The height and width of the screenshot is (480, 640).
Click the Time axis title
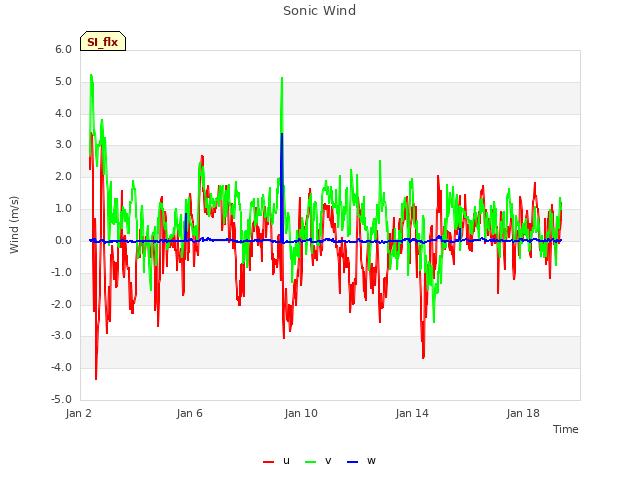pos(566,429)
